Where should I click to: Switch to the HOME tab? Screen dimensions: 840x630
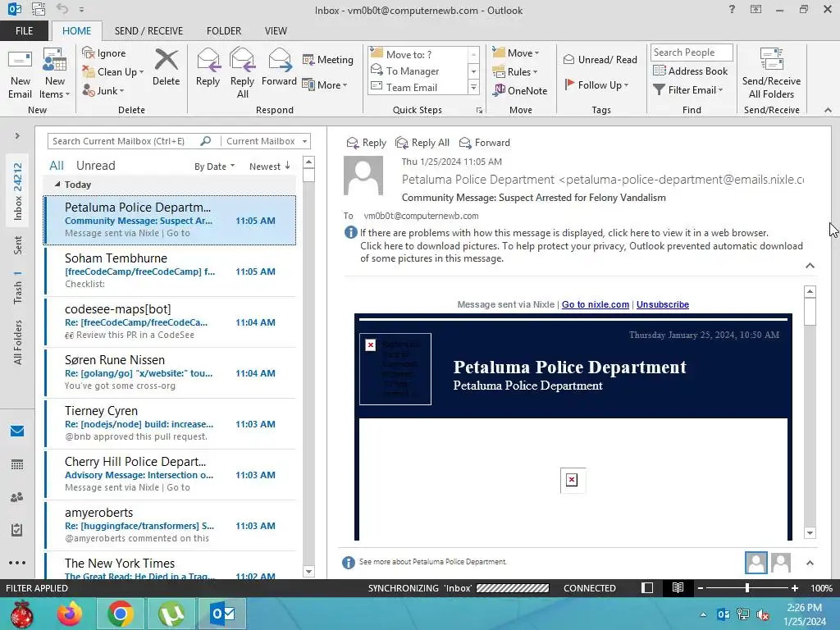pos(76,31)
